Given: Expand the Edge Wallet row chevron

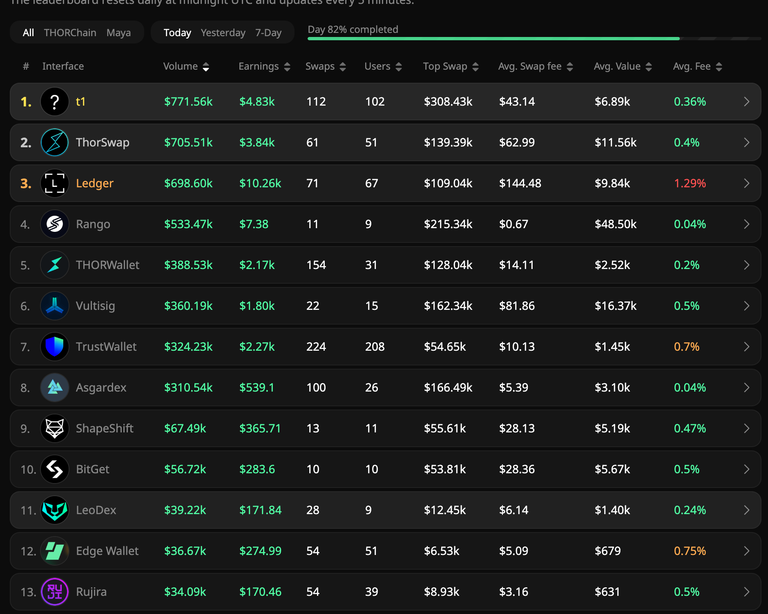Looking at the screenshot, I should tap(746, 551).
